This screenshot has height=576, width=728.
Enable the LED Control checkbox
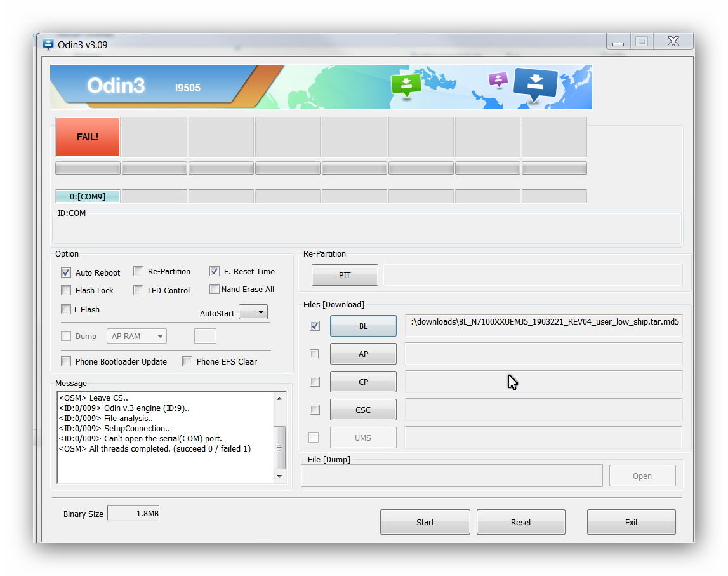point(138,290)
